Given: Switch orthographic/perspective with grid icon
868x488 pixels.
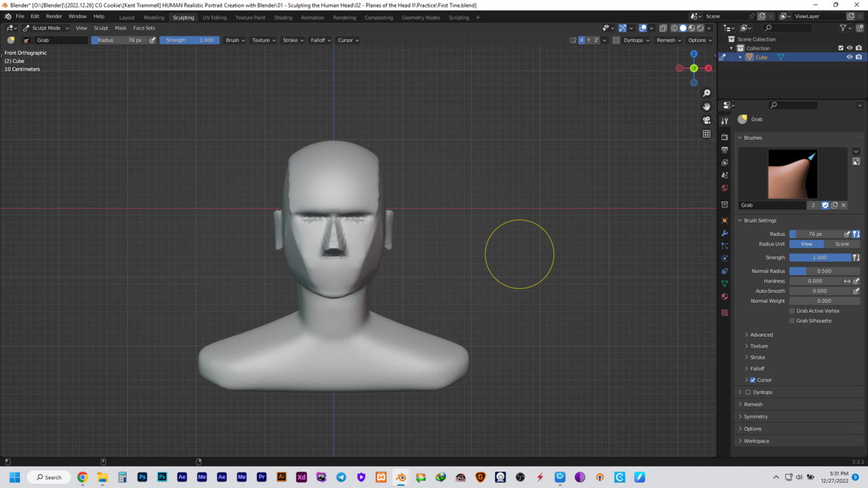Looking at the screenshot, I should (x=707, y=134).
